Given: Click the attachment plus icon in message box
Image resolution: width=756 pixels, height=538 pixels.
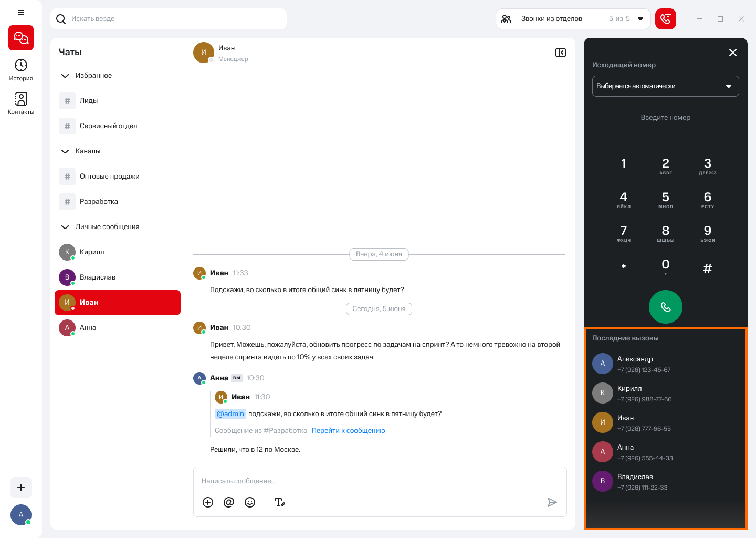Looking at the screenshot, I should pyautogui.click(x=208, y=502).
